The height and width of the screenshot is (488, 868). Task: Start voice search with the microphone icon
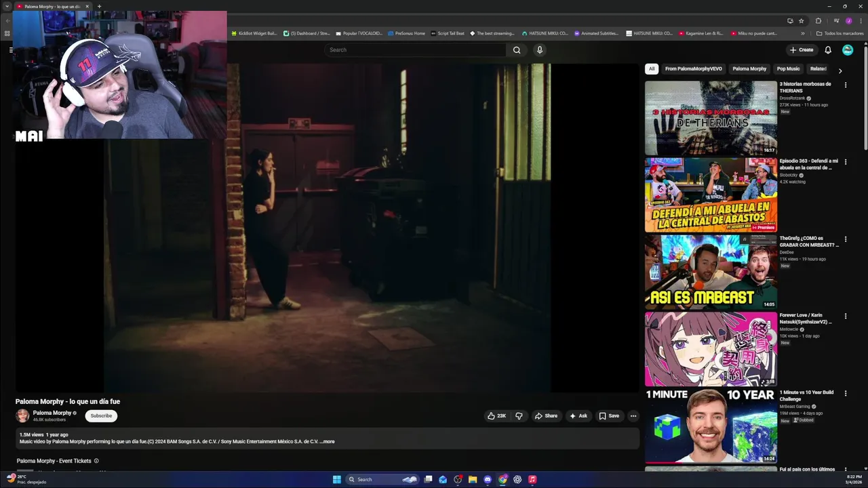pos(540,49)
